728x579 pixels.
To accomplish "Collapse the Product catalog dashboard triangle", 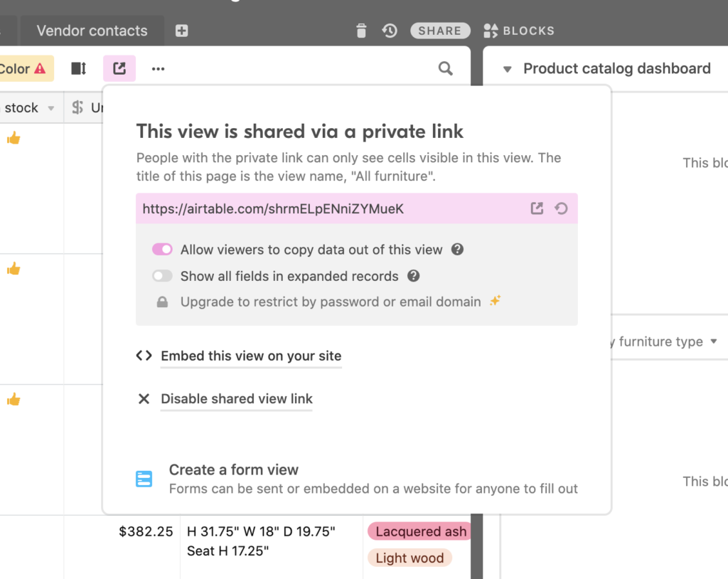I will [x=507, y=69].
